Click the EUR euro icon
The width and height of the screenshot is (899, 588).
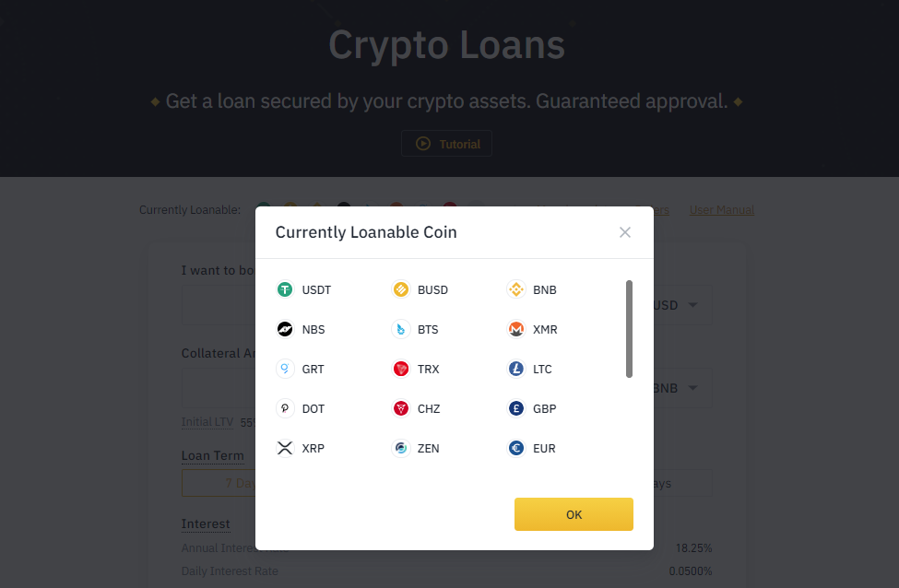tap(516, 448)
